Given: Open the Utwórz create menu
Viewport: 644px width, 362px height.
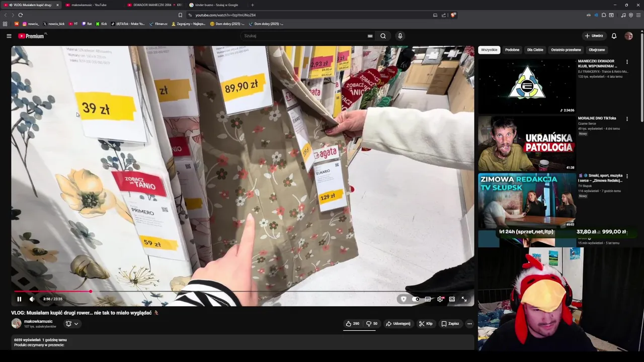Looking at the screenshot, I should click(x=594, y=36).
